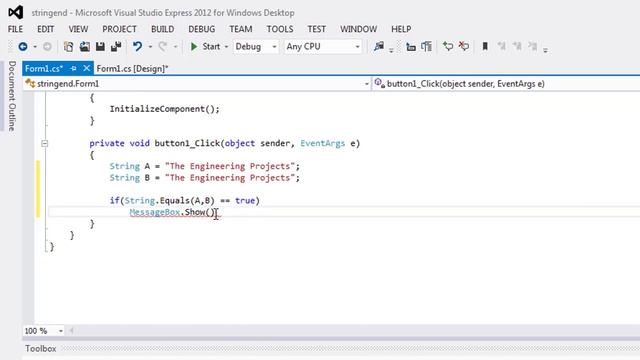Click the if(String.Equals(A,B) == true) line
The image size is (640, 360).
click(x=184, y=200)
